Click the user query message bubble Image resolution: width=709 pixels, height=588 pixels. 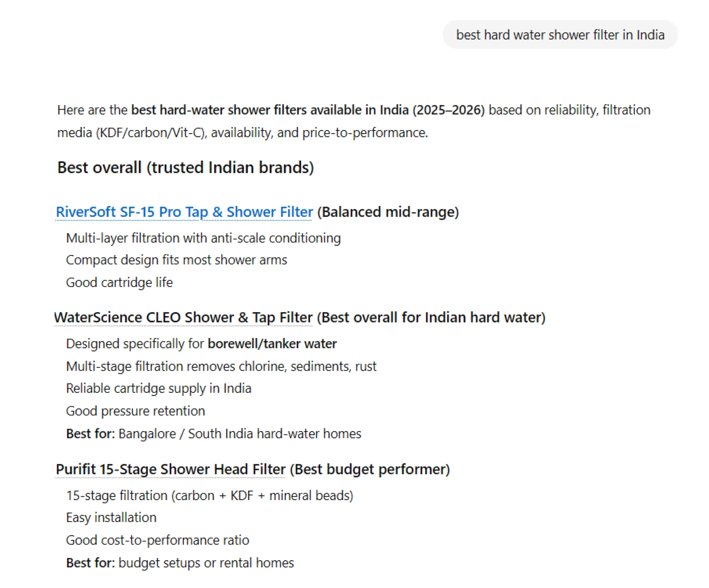(x=560, y=35)
